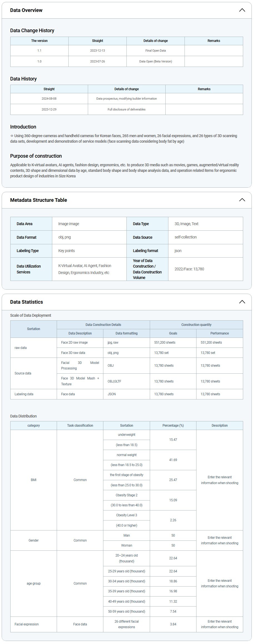Select the version 1.1 cell

pyautogui.click(x=39, y=51)
